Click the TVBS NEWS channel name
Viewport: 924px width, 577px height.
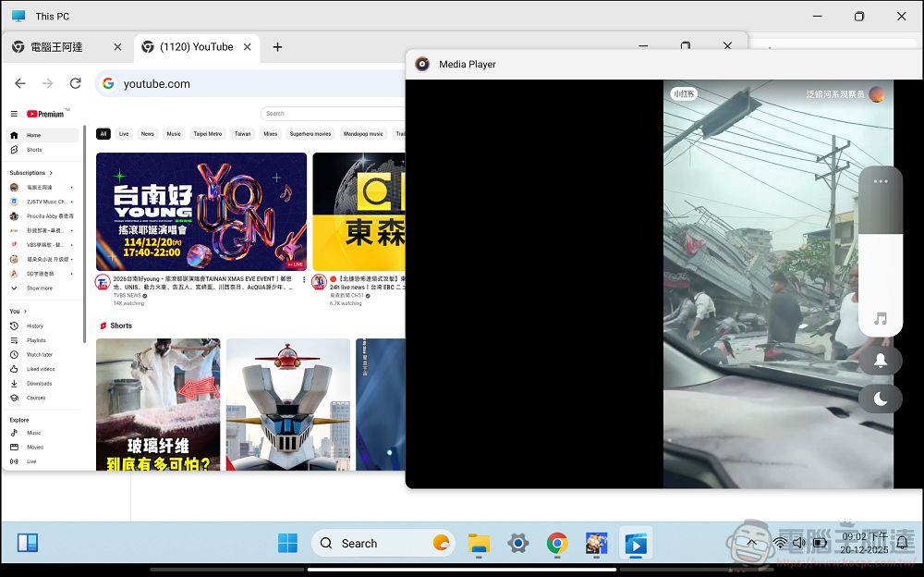[x=127, y=295]
